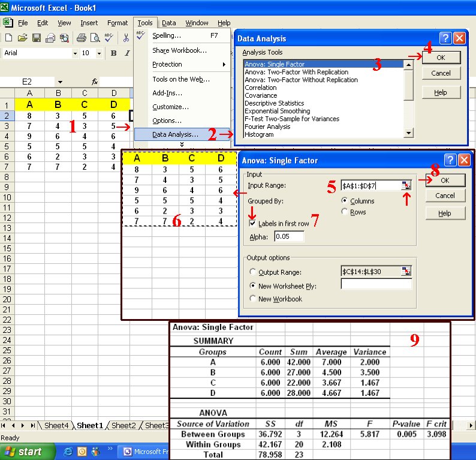
Task: Click Cancel in Data Analysis dialog
Action: pyautogui.click(x=441, y=73)
